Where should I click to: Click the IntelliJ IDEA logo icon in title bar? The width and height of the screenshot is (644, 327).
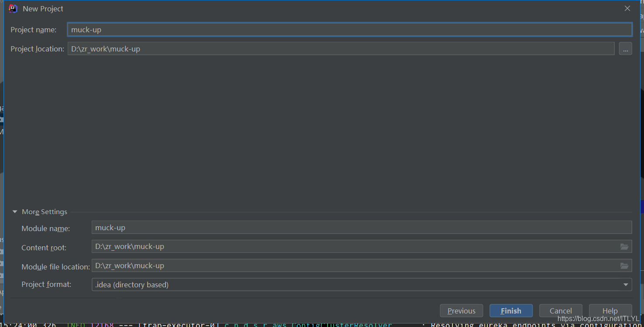[13, 8]
